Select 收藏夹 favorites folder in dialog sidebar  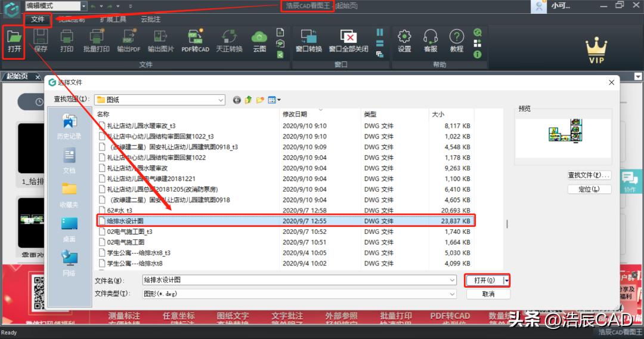point(69,196)
